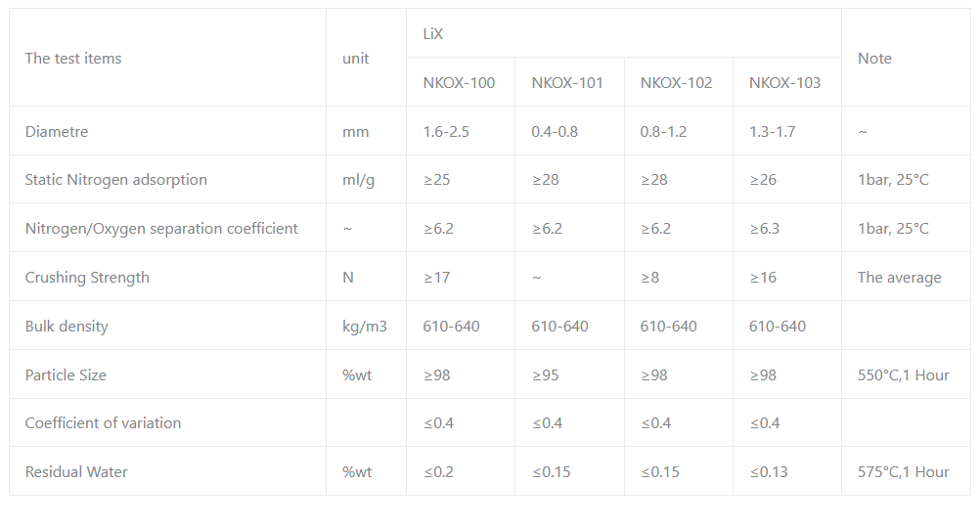Select the Diametre row label
This screenshot has height=527, width=980.
(x=57, y=132)
